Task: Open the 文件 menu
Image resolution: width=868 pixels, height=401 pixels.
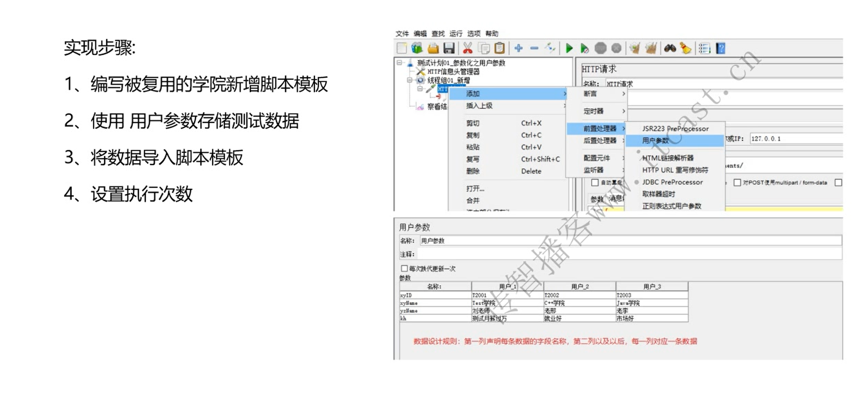Action: click(402, 34)
